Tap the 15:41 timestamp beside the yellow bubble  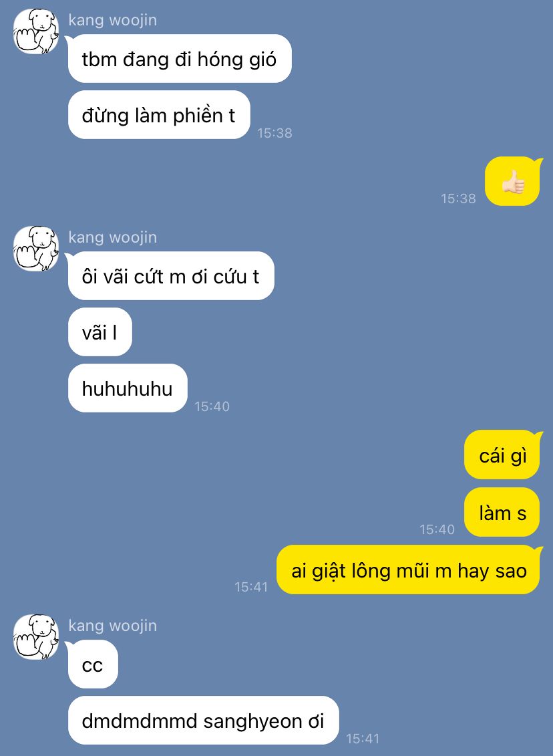click(x=251, y=587)
